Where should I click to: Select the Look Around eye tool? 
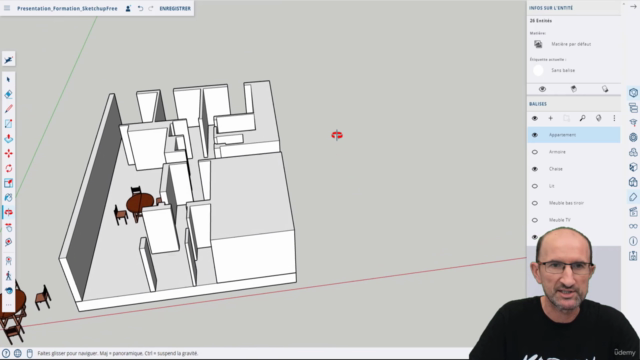[9, 290]
